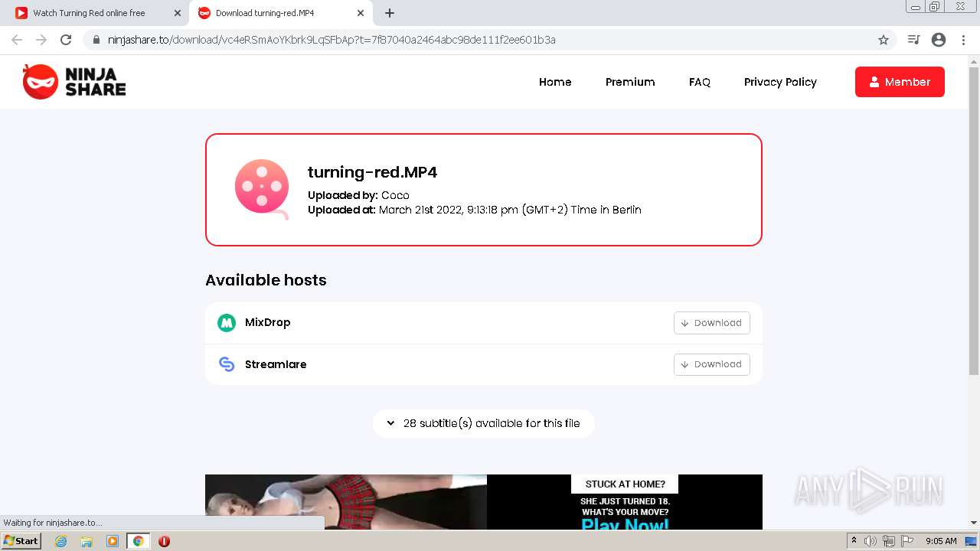Open the Chrome three-dot menu
Screen dimensions: 980x551
point(963,40)
